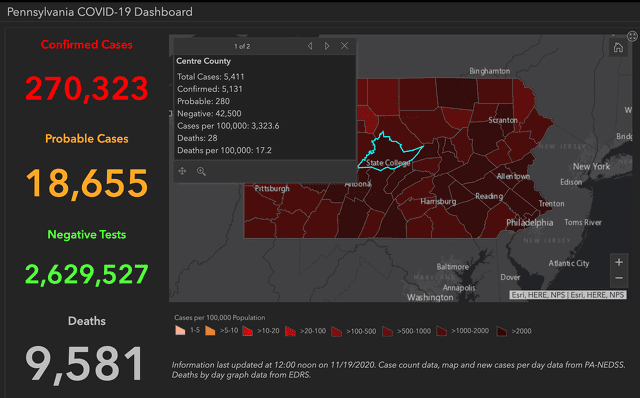
Task: Click the >100-500 legend swatch
Action: [336, 331]
